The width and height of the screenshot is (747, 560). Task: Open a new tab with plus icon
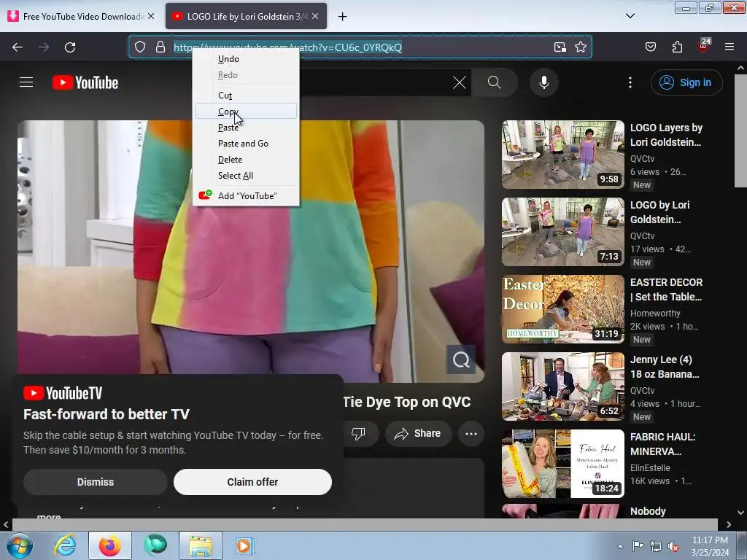(x=342, y=17)
